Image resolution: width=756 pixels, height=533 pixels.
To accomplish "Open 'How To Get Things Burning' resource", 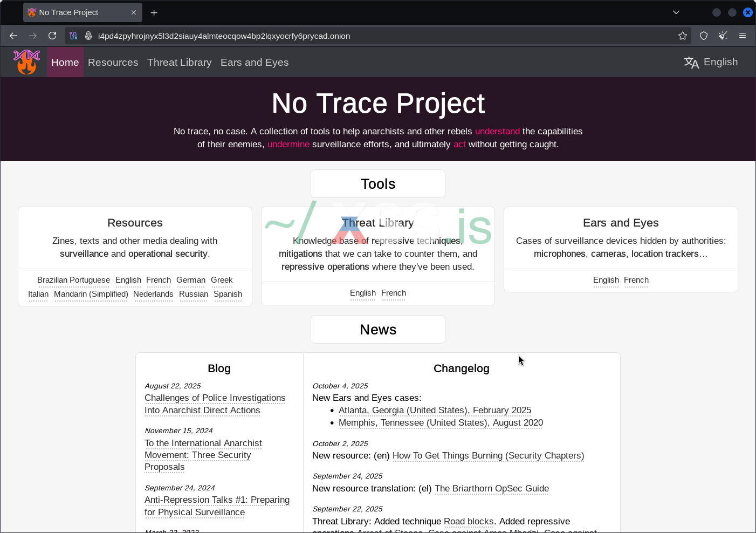I will [x=488, y=455].
